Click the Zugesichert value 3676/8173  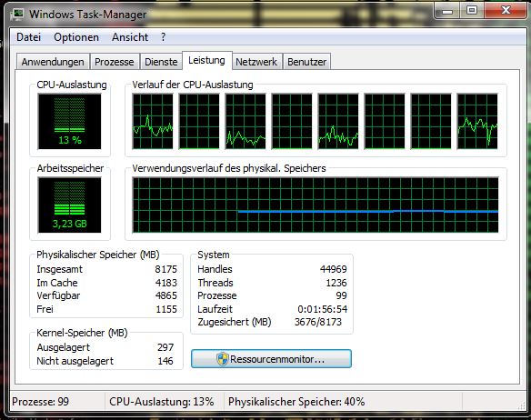(x=318, y=322)
